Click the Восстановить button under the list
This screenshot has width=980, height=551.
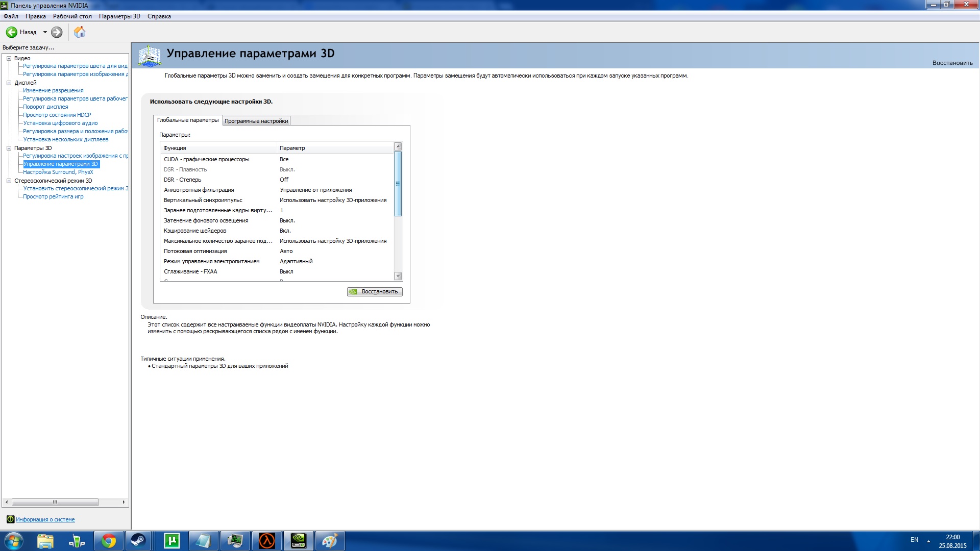375,292
